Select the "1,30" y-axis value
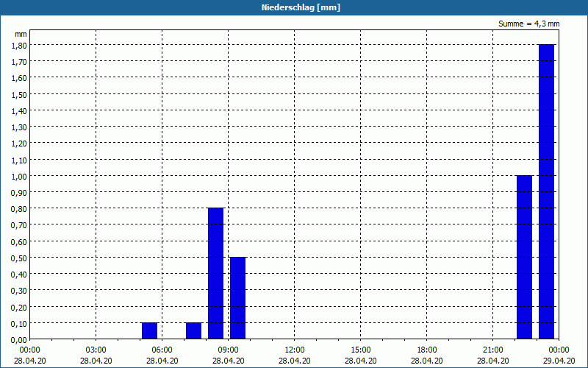Screen dimensions: 588x368 19,127
